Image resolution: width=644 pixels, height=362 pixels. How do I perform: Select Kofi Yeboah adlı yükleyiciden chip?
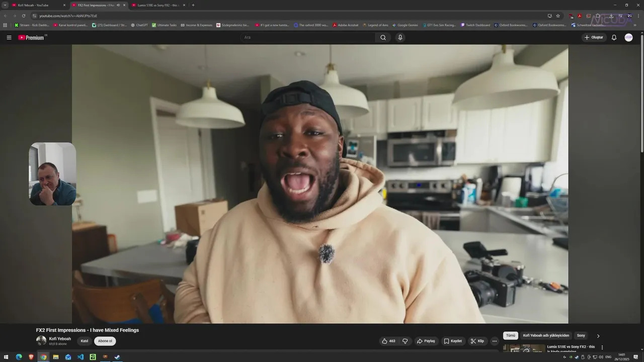[546, 335]
